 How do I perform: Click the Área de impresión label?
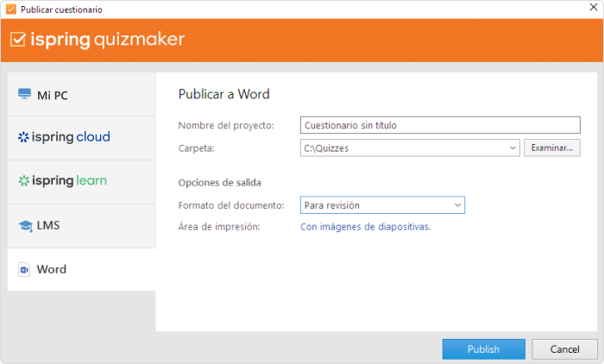tap(219, 227)
